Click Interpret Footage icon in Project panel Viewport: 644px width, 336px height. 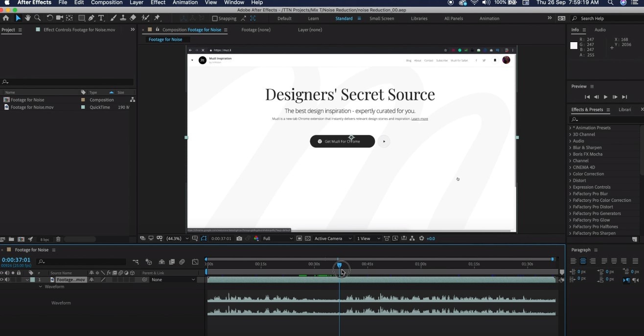click(3, 239)
